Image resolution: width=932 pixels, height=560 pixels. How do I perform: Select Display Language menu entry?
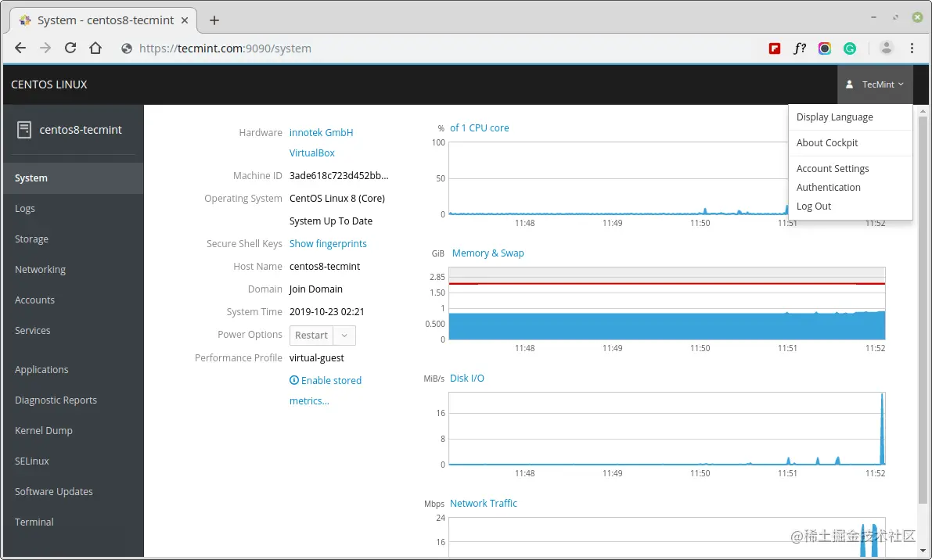(x=834, y=117)
